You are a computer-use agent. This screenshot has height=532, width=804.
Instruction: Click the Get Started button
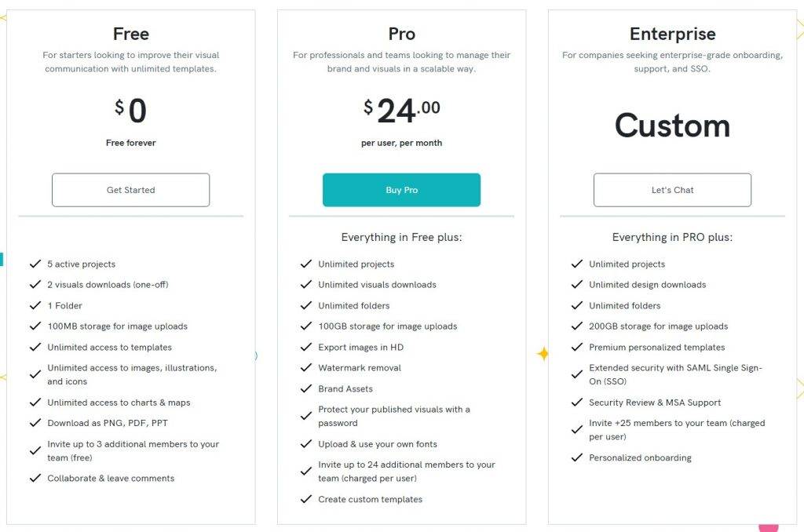pos(131,190)
